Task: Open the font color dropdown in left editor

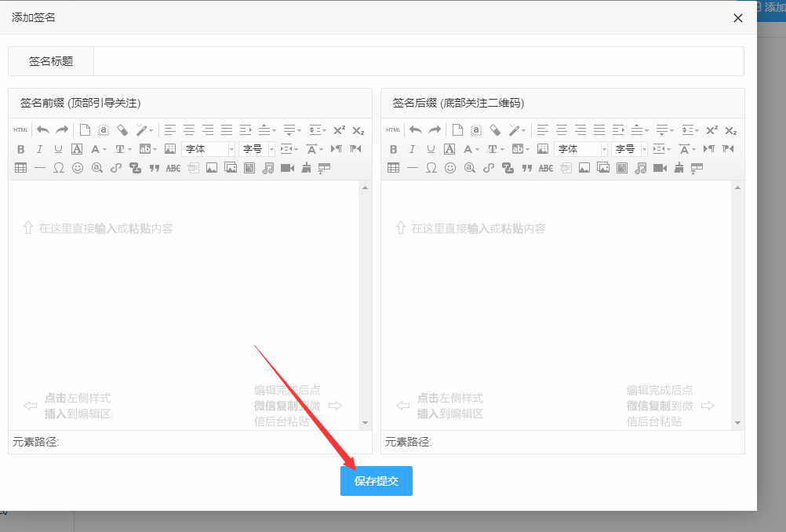Action: click(97, 148)
